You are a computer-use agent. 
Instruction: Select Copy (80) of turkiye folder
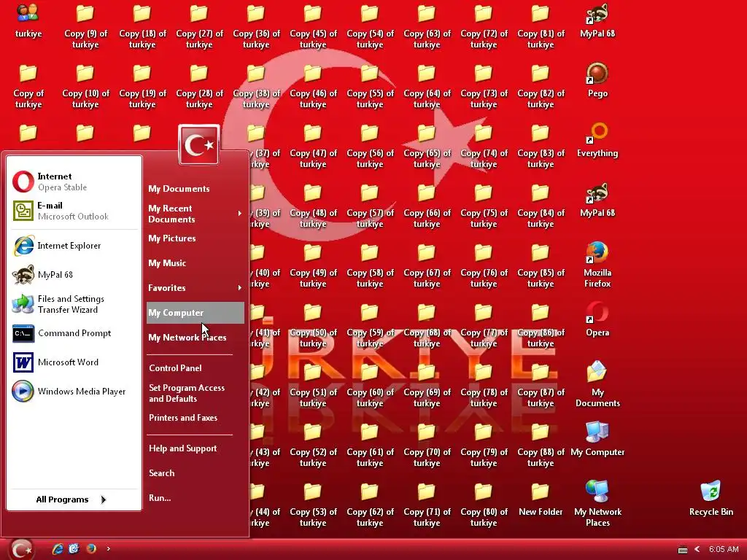[484, 504]
